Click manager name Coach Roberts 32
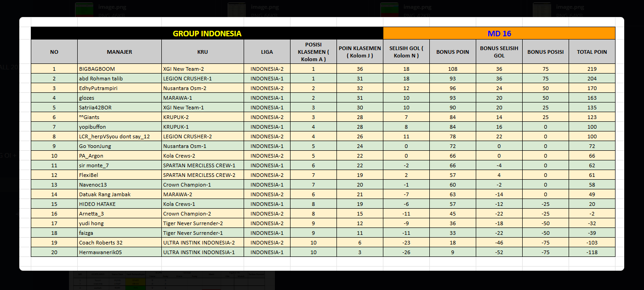Viewport: 644px width, 290px height. tap(101, 243)
